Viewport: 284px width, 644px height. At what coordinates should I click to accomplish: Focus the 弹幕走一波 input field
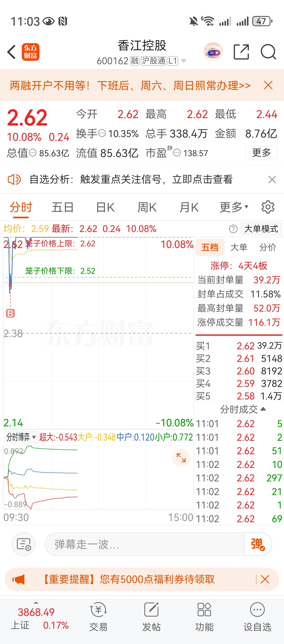click(144, 544)
